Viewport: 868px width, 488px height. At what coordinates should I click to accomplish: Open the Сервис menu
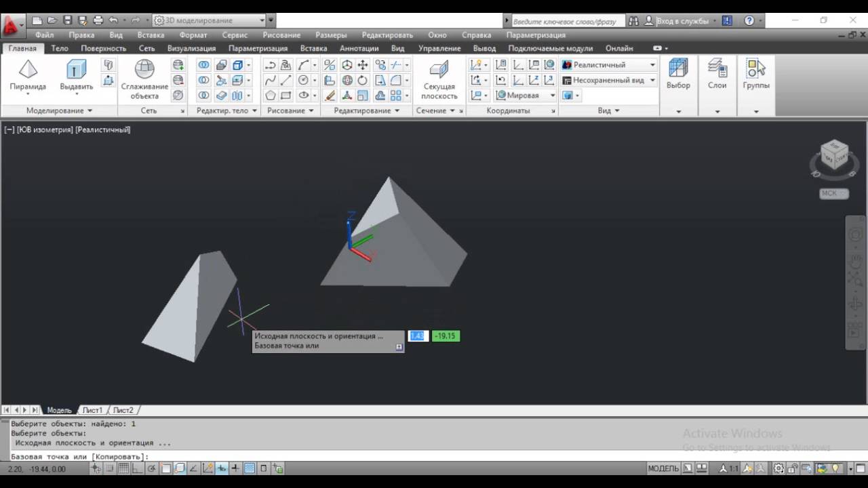tap(235, 35)
